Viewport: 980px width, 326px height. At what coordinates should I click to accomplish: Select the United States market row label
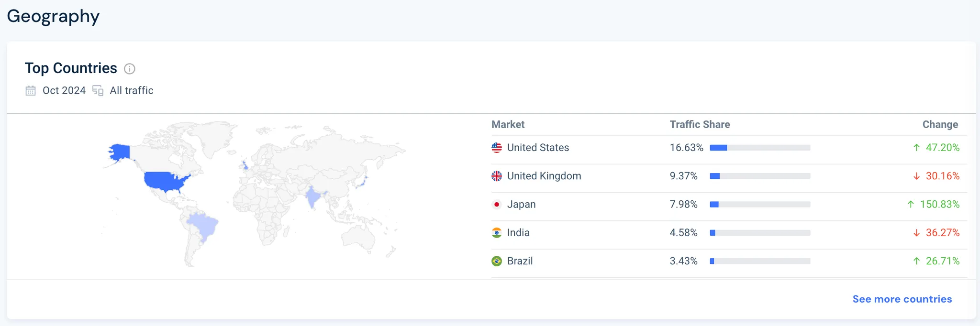[538, 148]
